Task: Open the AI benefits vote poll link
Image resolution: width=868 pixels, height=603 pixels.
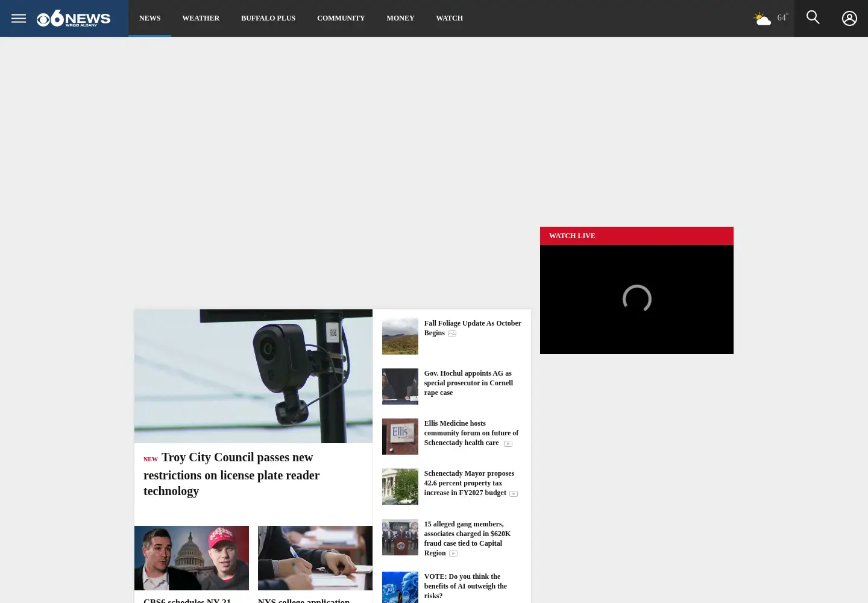Action: click(465, 586)
